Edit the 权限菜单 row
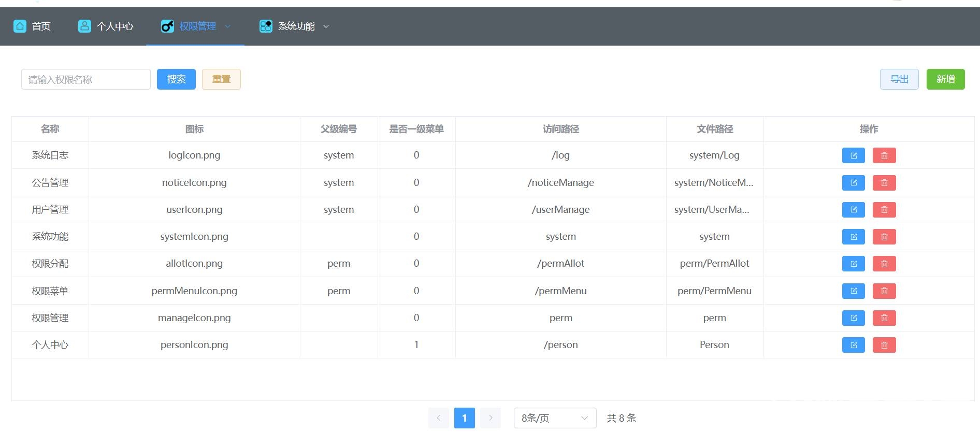Image resolution: width=980 pixels, height=432 pixels. pos(853,291)
